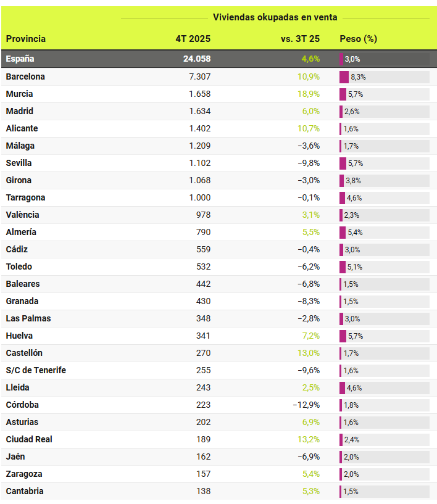
Task: Select the S/C de Tenerife row label
Action: click(36, 371)
